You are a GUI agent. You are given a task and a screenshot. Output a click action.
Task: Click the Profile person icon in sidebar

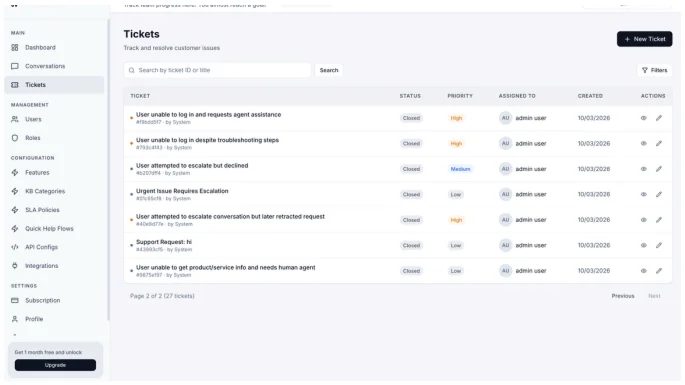click(x=15, y=319)
